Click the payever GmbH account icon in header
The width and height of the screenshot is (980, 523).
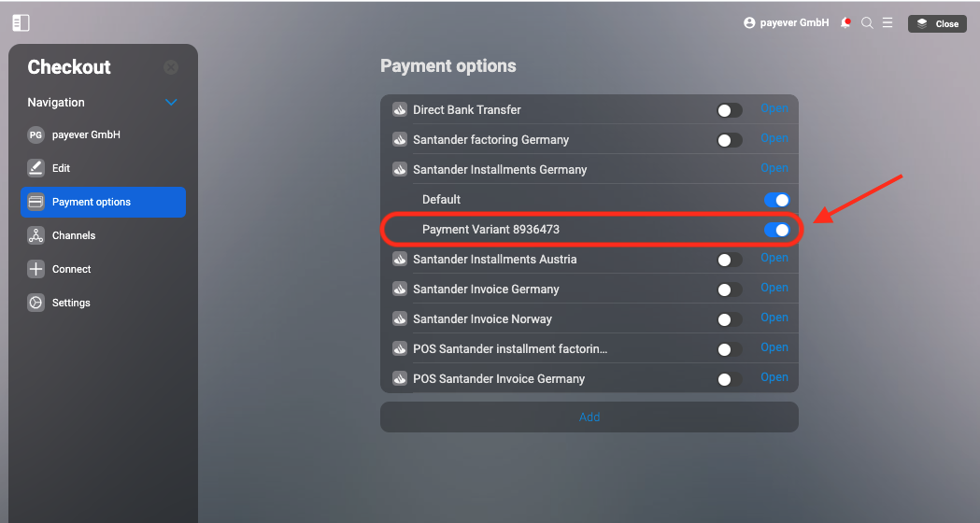click(749, 23)
